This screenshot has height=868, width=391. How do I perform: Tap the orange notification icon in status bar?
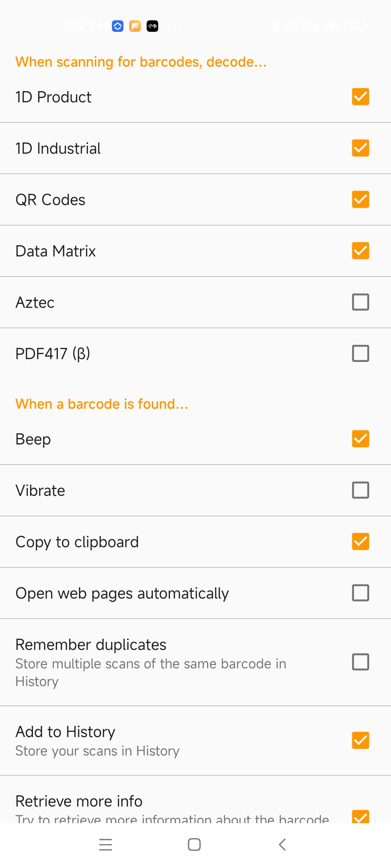tap(135, 26)
